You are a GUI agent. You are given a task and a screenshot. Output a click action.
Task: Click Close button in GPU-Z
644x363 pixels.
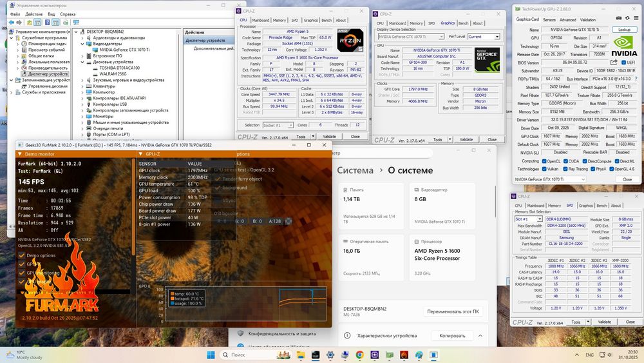click(627, 179)
